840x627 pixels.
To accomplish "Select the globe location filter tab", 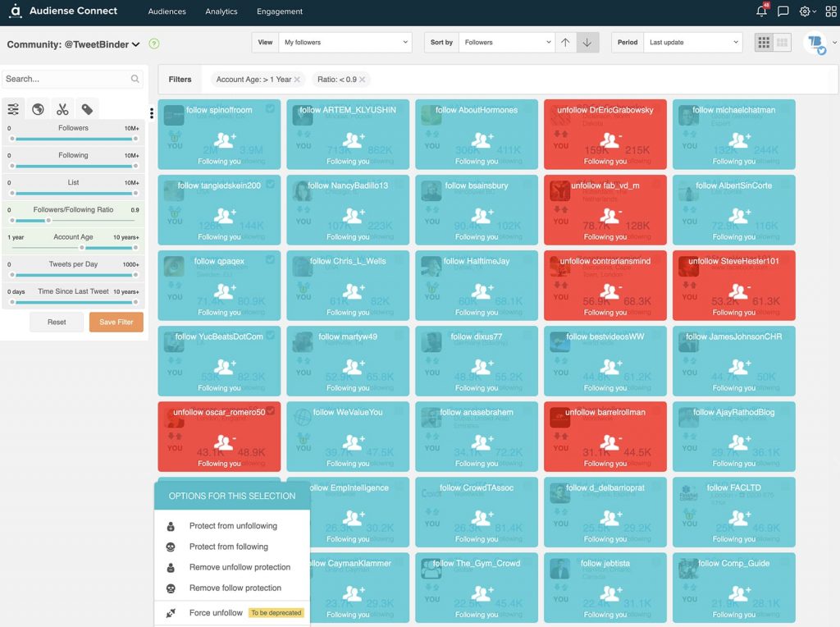I will [x=38, y=109].
